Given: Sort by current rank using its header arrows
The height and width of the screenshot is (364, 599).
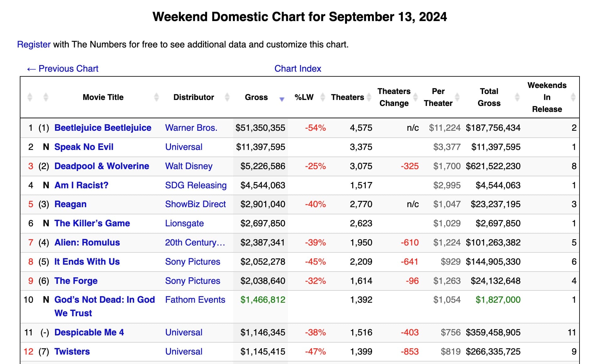Looking at the screenshot, I should (x=30, y=97).
